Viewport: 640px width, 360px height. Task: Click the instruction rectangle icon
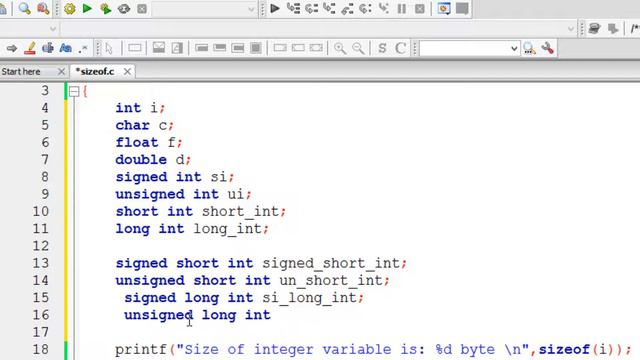[x=135, y=48]
